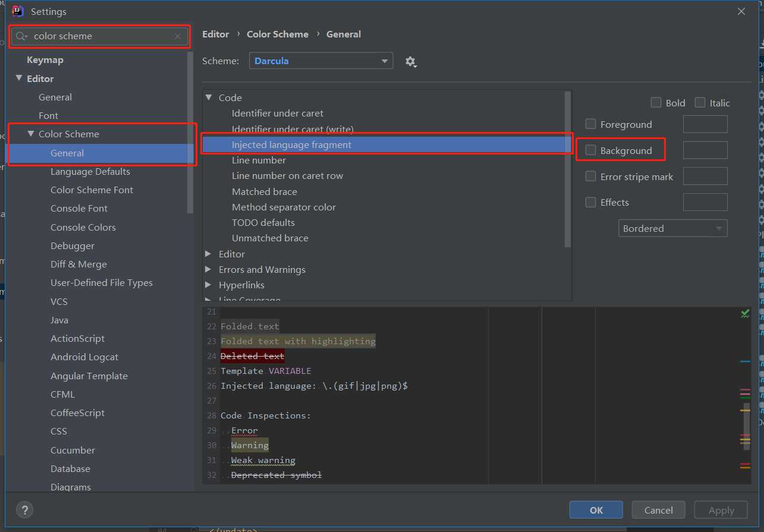Click the search magnifier icon
This screenshot has width=764, height=532.
click(21, 36)
